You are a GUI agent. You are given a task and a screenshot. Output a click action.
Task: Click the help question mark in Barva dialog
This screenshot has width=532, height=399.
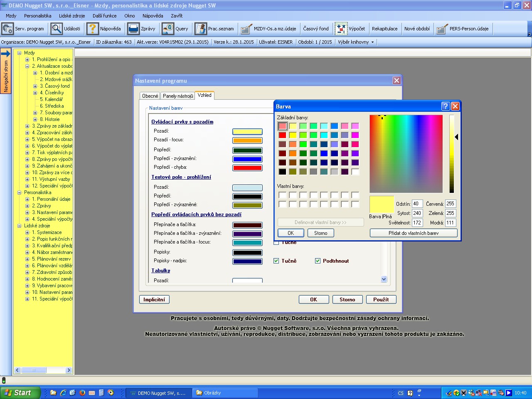pos(445,106)
